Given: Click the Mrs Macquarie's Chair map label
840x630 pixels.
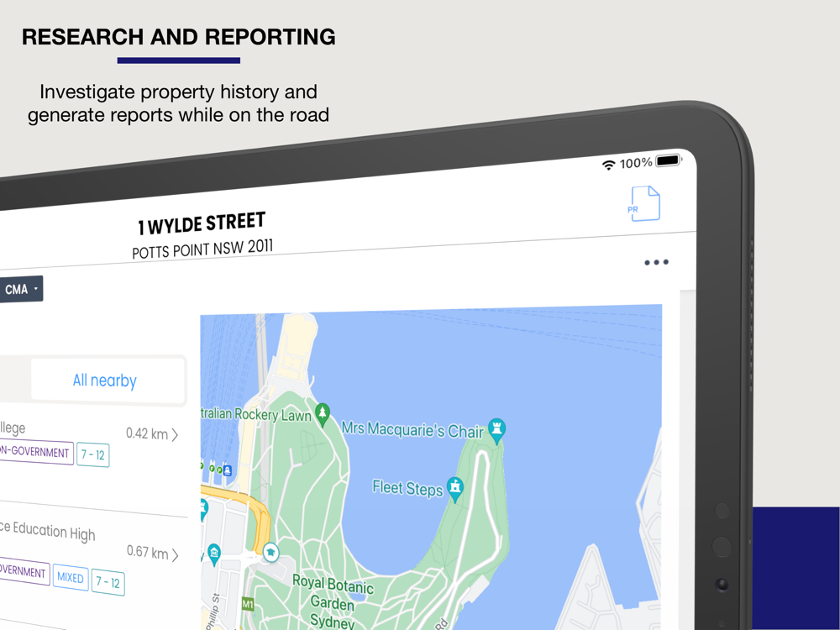Looking at the screenshot, I should click(x=412, y=429).
